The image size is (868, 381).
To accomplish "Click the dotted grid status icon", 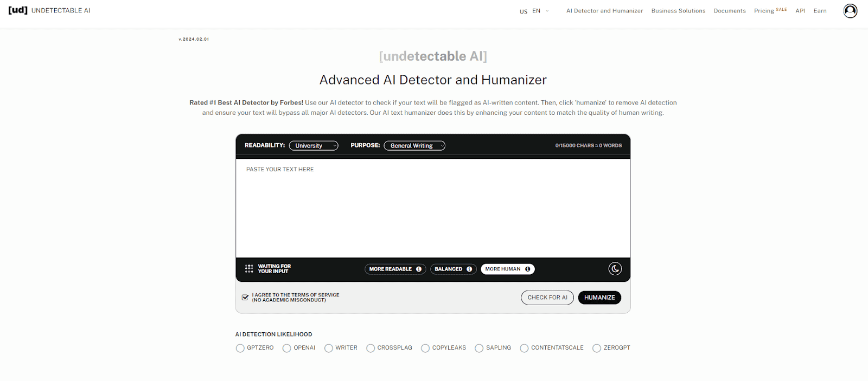I will [249, 269].
